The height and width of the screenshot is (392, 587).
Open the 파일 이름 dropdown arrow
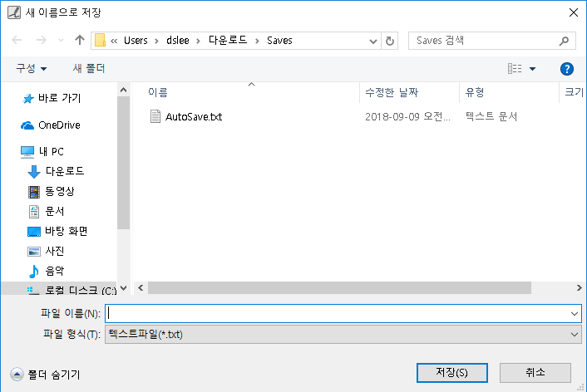tap(575, 314)
